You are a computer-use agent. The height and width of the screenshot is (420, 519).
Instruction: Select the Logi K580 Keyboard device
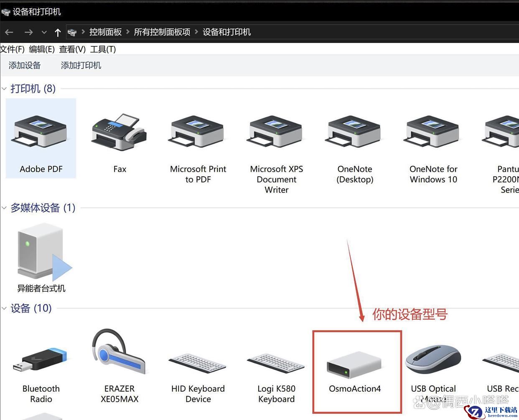tap(276, 363)
